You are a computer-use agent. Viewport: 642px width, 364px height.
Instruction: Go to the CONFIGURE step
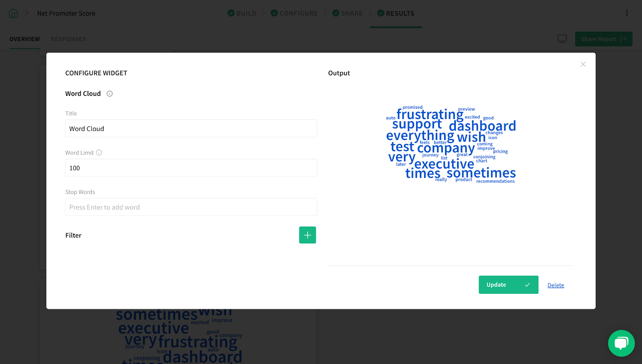click(294, 13)
